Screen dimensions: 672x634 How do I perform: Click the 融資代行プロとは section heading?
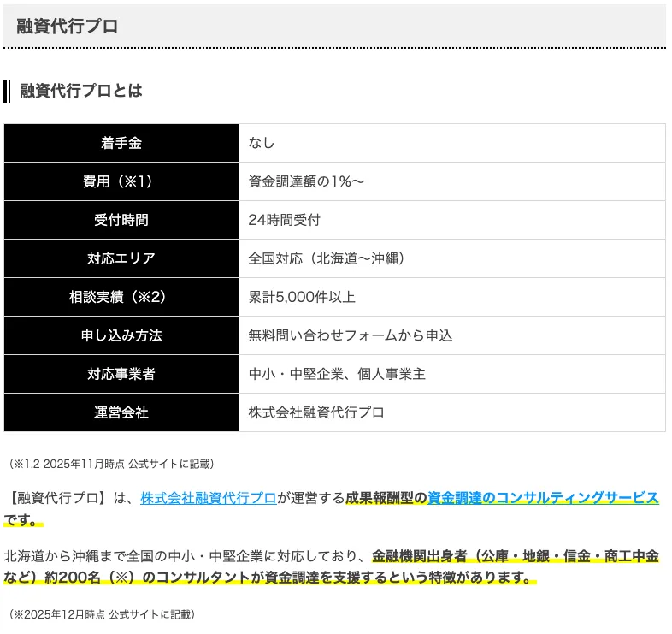point(81,91)
